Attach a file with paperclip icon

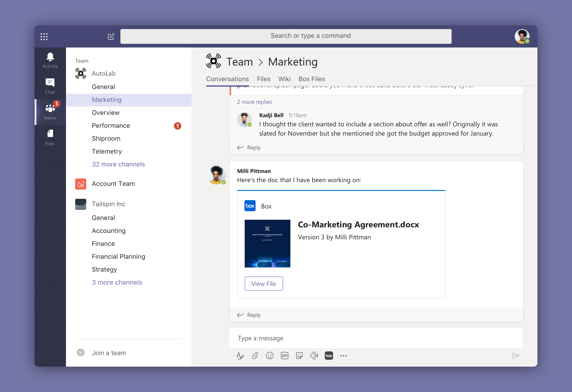pos(255,356)
